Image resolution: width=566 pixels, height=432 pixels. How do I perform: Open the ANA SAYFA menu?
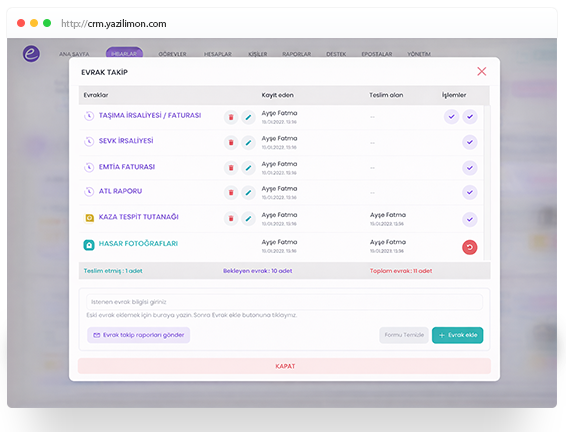(74, 54)
